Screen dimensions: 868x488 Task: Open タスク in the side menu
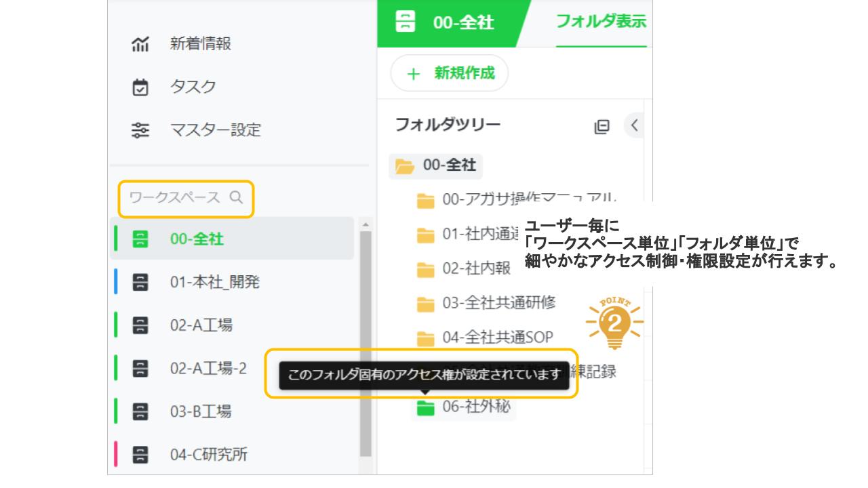(x=193, y=87)
